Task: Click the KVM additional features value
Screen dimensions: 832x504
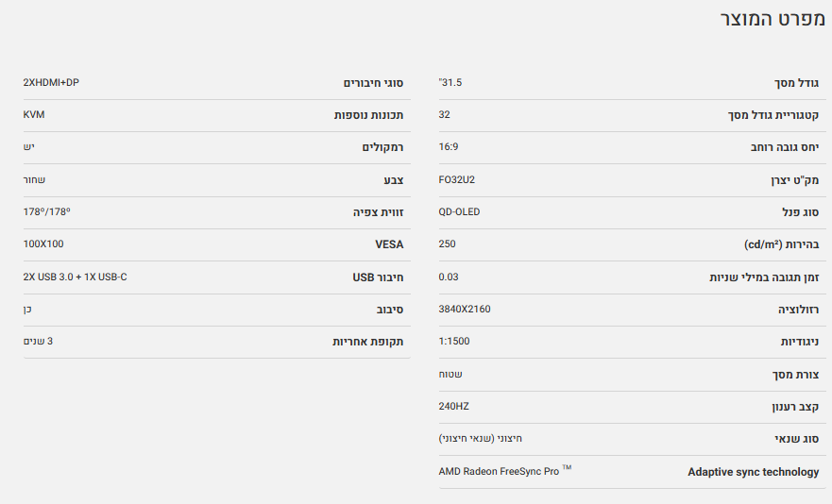Action: pyautogui.click(x=34, y=115)
